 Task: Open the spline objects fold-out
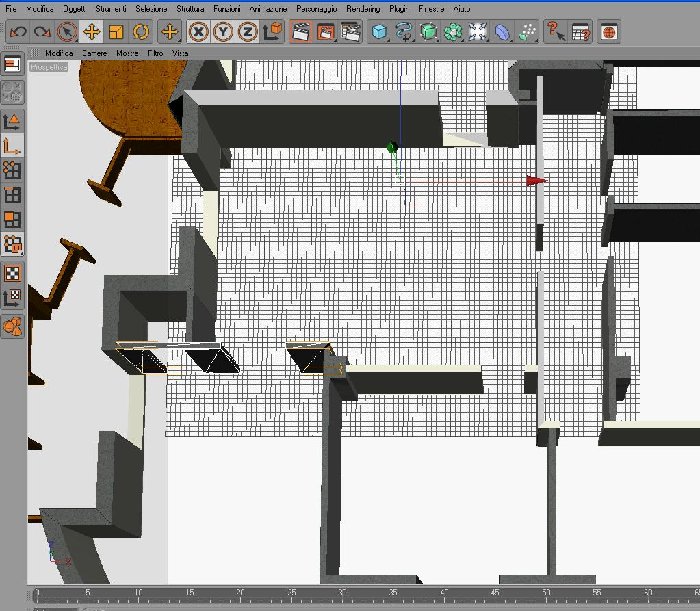click(404, 32)
